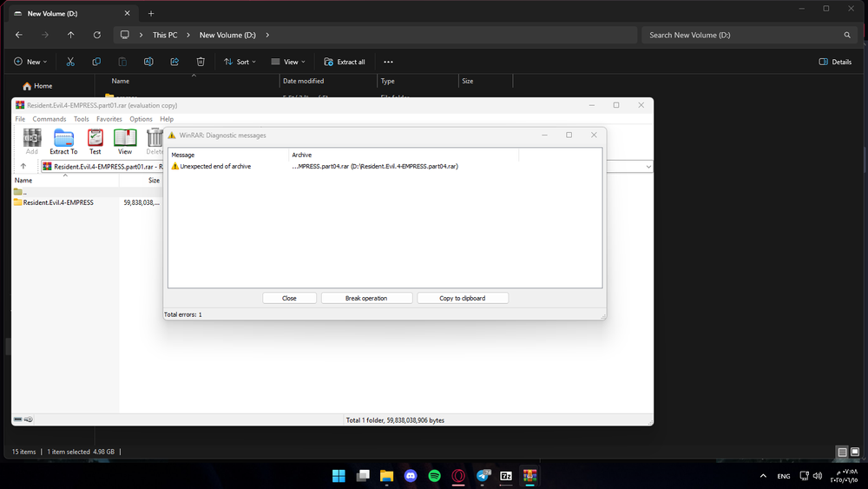Open 7-Zip from the taskbar
The image size is (868, 489).
[506, 475]
